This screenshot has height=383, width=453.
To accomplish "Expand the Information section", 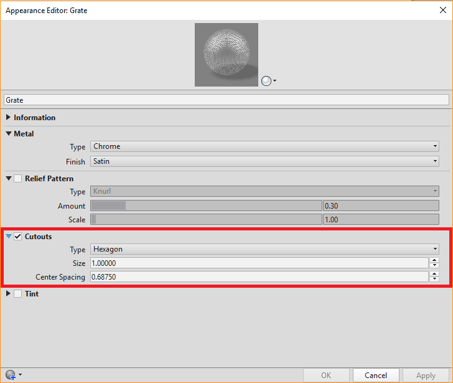I will pyautogui.click(x=8, y=117).
